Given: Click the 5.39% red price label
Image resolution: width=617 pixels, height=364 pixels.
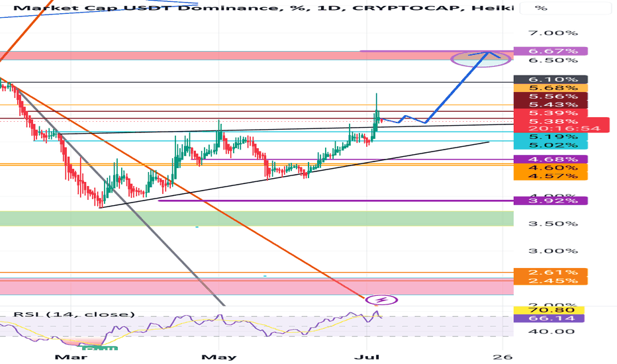Looking at the screenshot, I should coord(551,113).
